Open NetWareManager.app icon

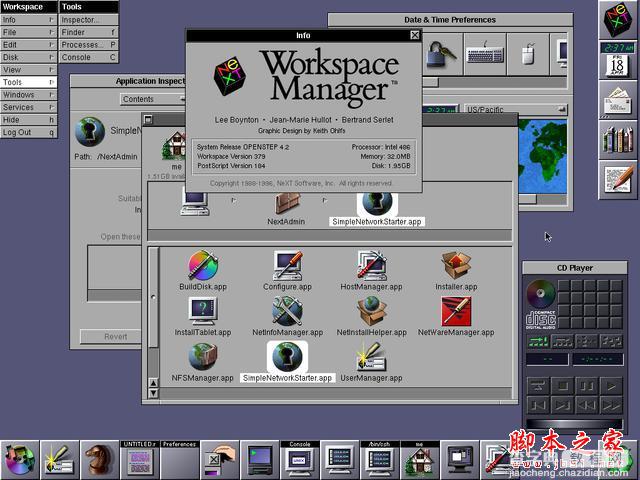pyautogui.click(x=456, y=311)
